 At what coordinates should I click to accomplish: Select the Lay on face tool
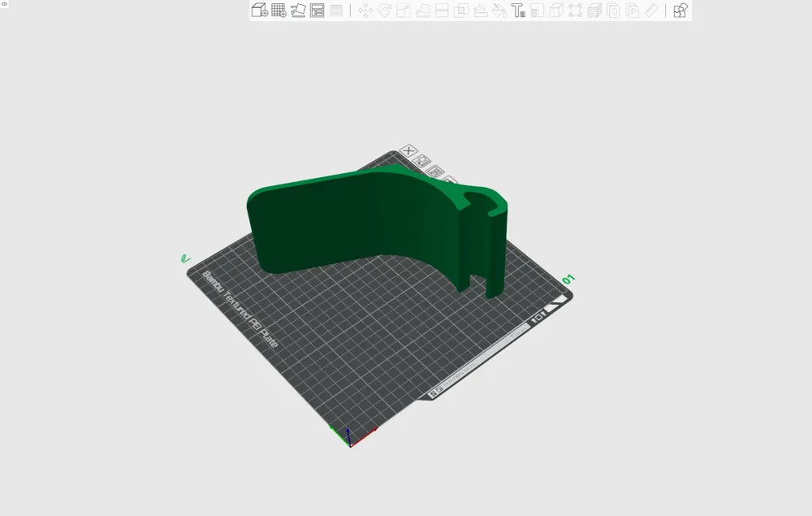pos(423,11)
